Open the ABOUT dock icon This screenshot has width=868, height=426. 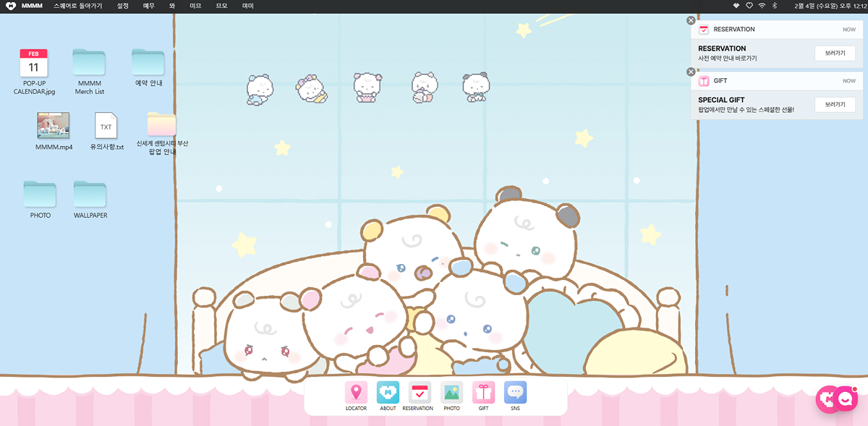(388, 393)
